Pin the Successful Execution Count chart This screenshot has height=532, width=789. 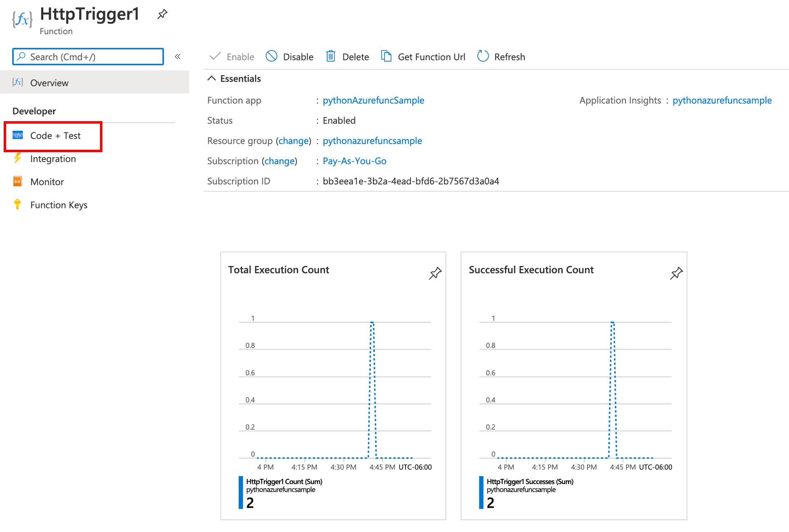point(676,273)
